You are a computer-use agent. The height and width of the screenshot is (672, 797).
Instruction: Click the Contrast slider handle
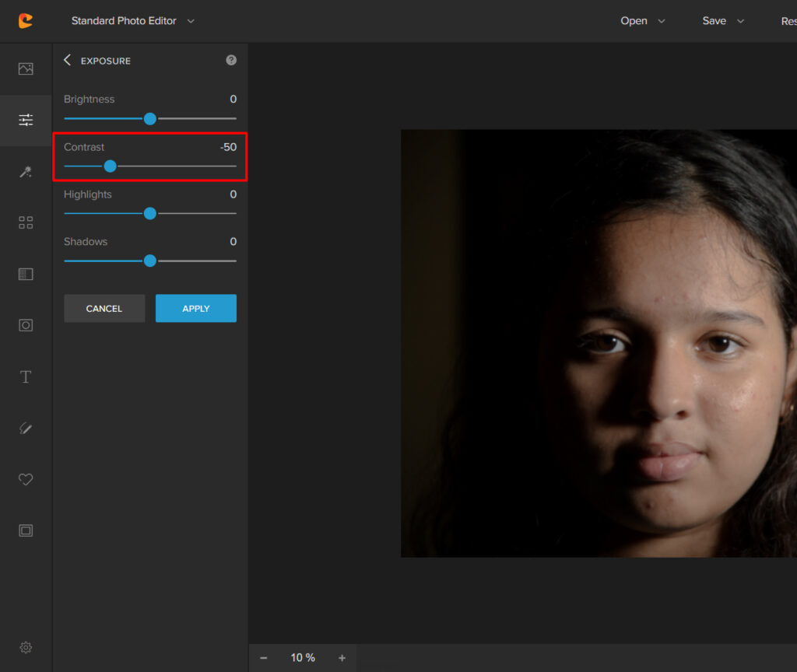(111, 166)
